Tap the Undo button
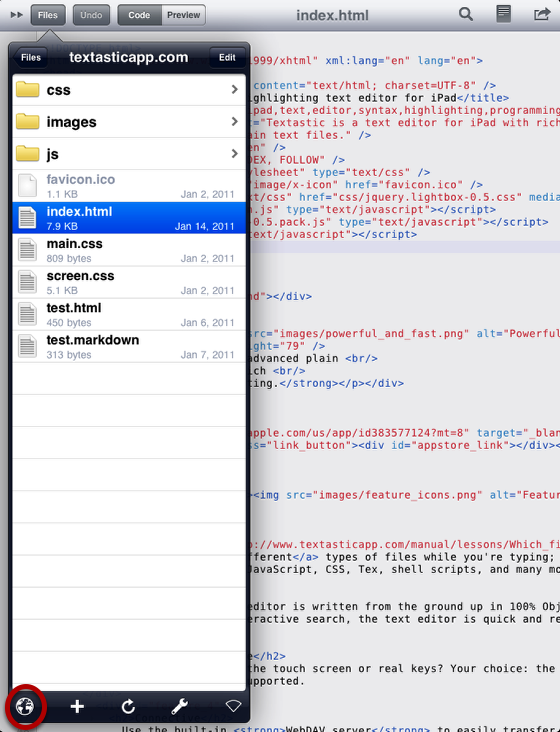 click(91, 15)
